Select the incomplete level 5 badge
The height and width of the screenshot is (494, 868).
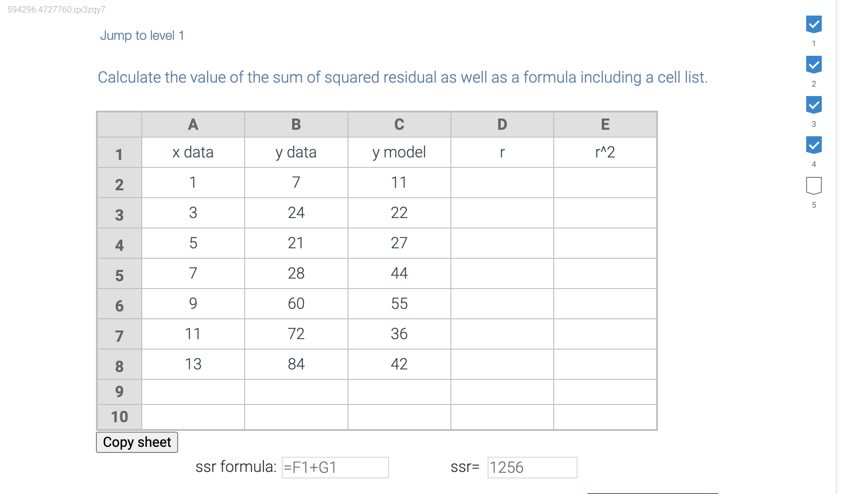pyautogui.click(x=814, y=185)
